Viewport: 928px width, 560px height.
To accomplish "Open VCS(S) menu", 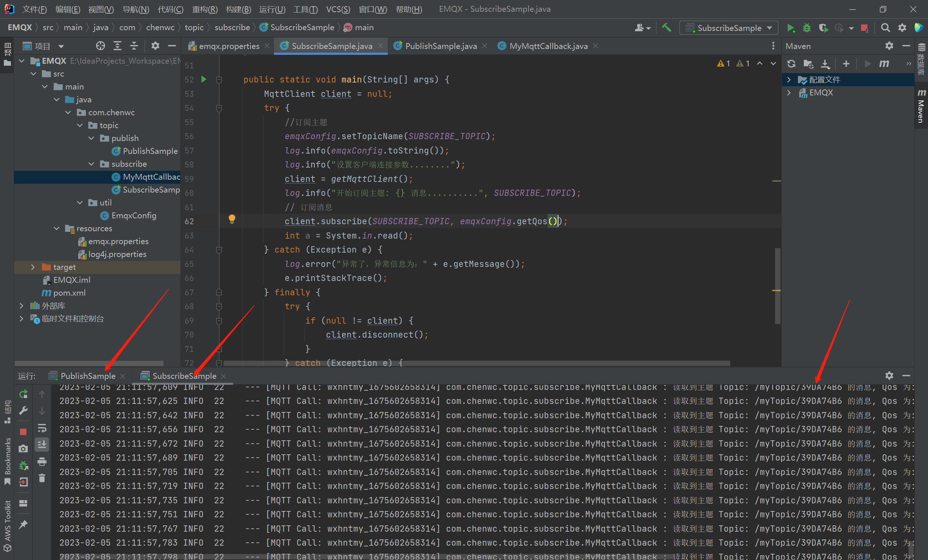I will click(x=338, y=9).
